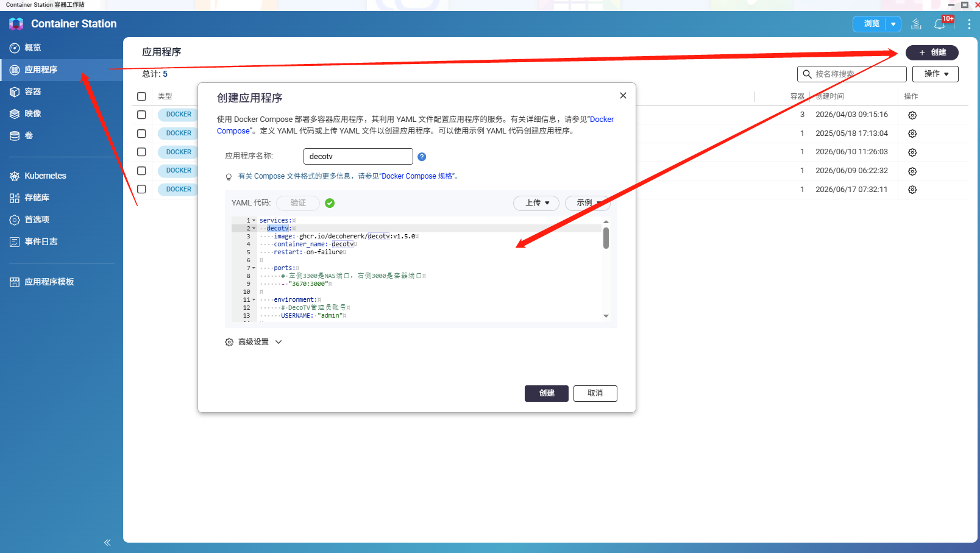Viewport: 980px width, 553px height.
Task: Expand the 高级设置 advanced settings
Action: coord(254,342)
